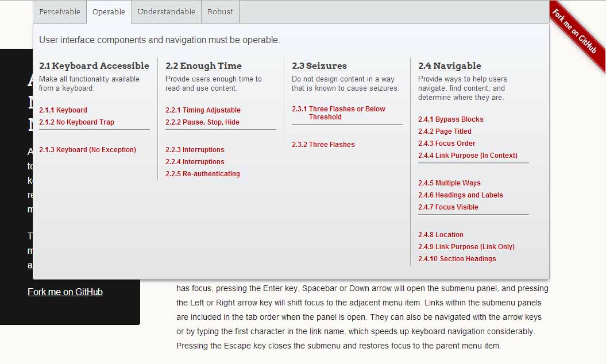Go to 2.4.10 Section Headings
606x364 pixels.
pyautogui.click(x=457, y=259)
